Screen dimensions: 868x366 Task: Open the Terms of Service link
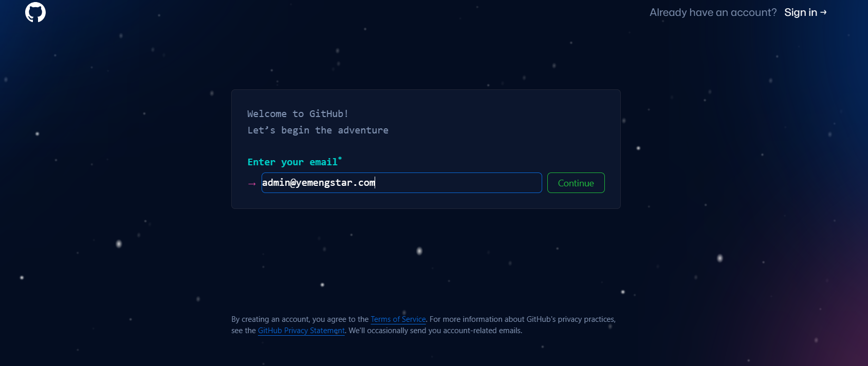(x=398, y=319)
